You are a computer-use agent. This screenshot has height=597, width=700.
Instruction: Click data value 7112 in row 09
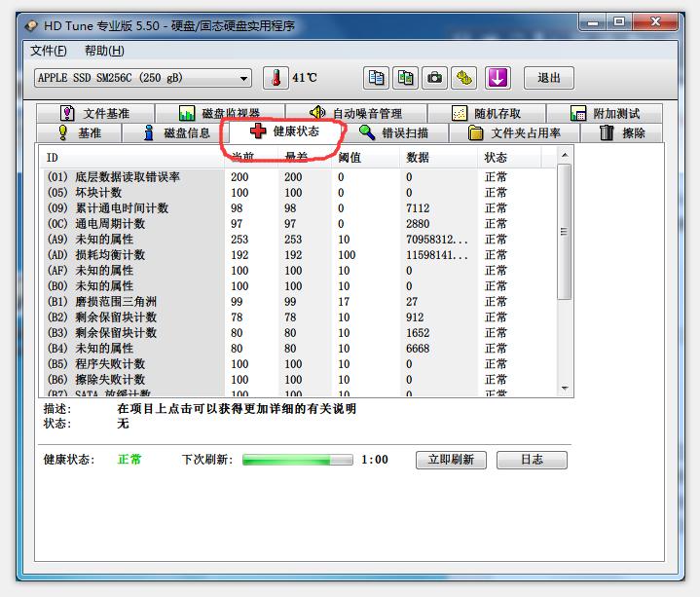tap(418, 208)
